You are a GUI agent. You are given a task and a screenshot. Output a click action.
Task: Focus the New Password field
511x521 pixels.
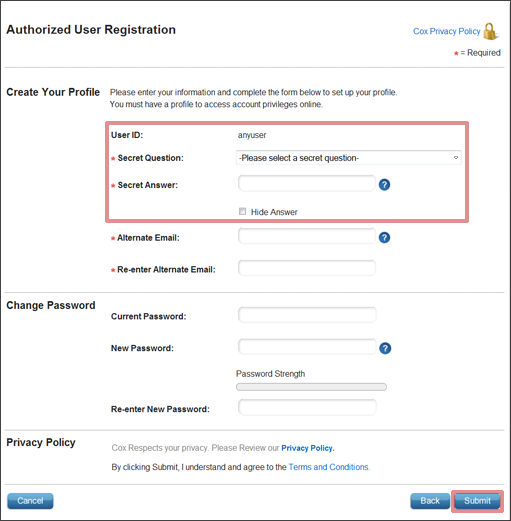point(307,347)
